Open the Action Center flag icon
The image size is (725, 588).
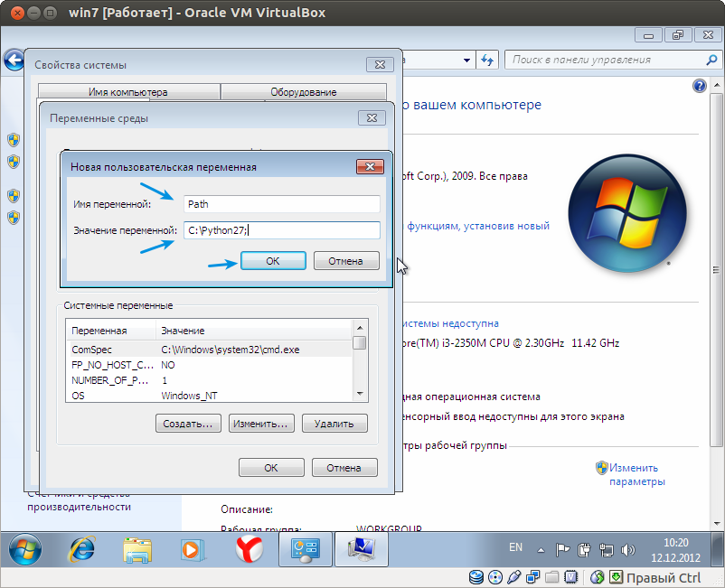[562, 550]
